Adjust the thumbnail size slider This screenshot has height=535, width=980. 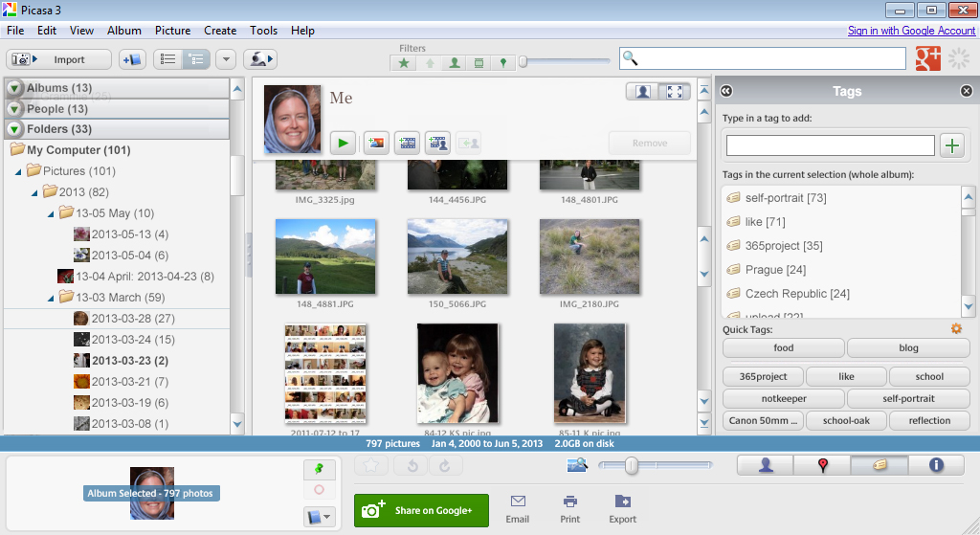pos(632,466)
